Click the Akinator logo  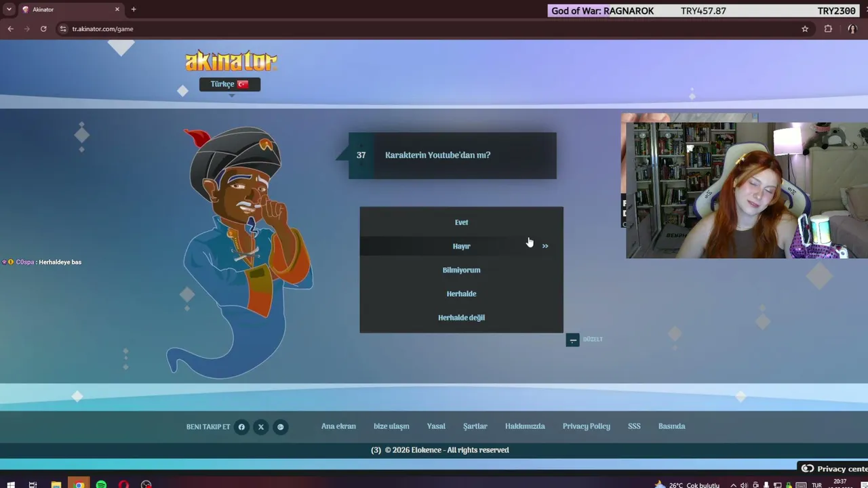[x=231, y=61]
